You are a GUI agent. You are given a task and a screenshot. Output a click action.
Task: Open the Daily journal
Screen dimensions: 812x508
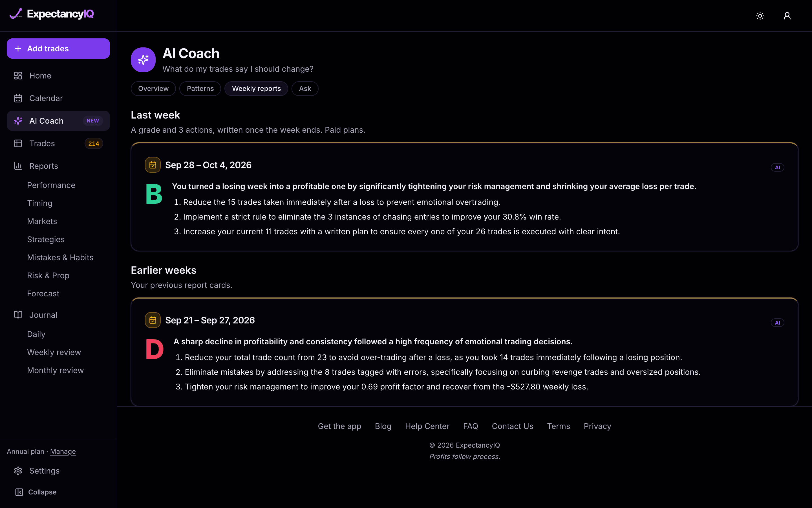point(36,334)
